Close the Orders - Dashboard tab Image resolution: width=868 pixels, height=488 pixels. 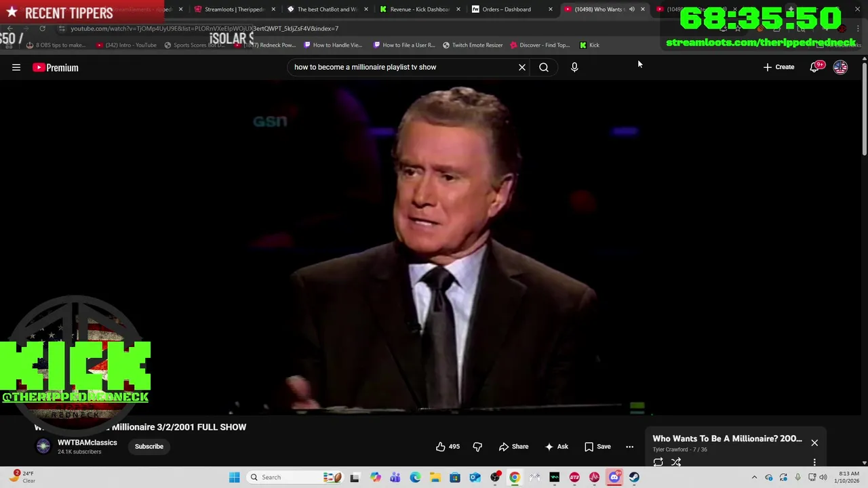[550, 9]
